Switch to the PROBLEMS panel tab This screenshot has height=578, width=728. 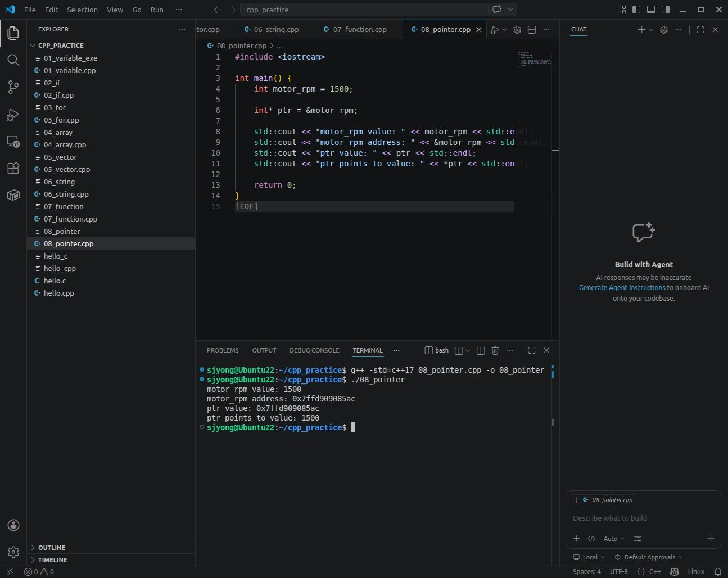pos(223,350)
